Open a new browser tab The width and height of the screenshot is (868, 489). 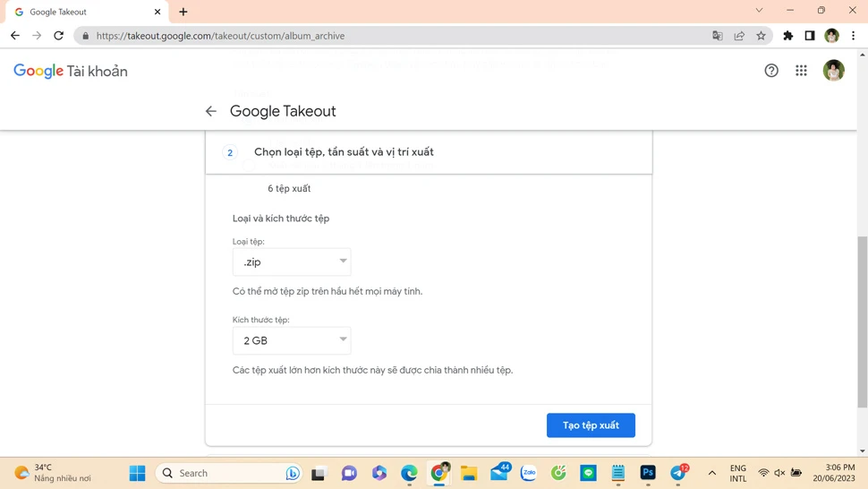[x=183, y=12]
